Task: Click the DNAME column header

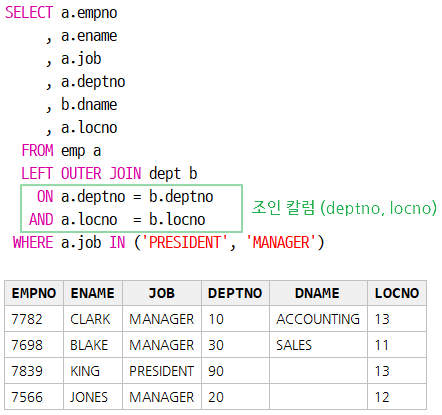Action: (318, 293)
